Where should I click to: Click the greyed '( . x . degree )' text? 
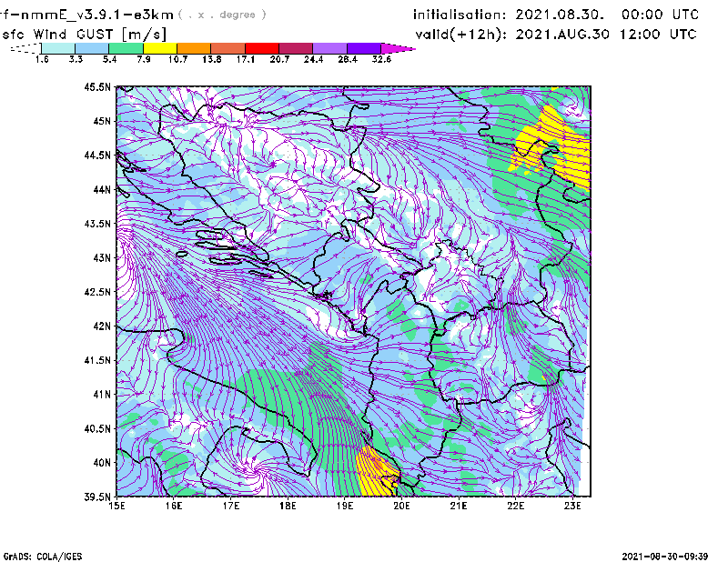tap(222, 15)
